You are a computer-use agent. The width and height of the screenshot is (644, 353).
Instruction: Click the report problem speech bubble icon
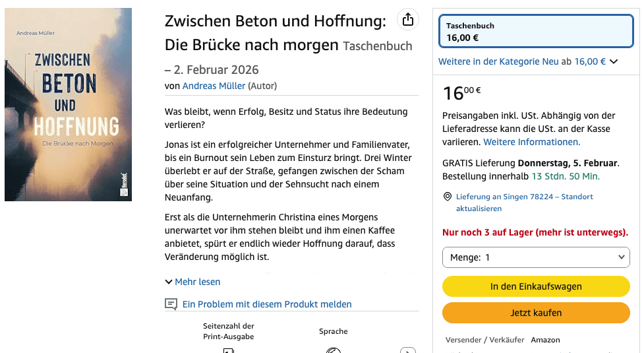pos(171,304)
